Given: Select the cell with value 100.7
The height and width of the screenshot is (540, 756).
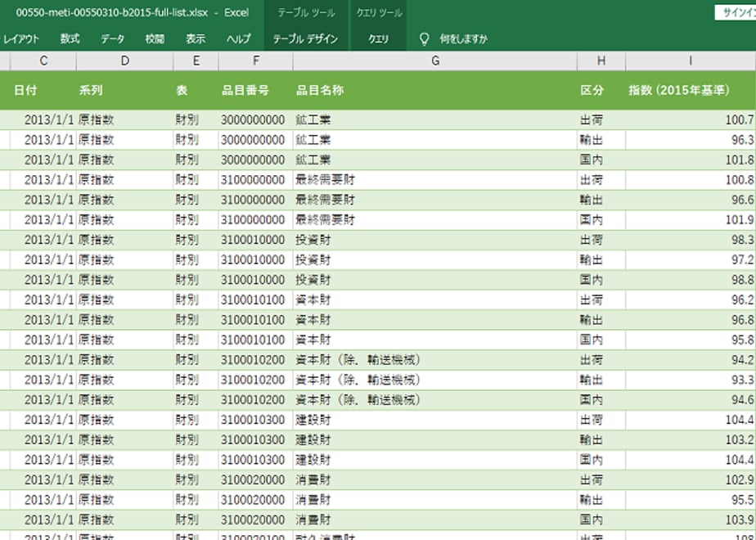Looking at the screenshot, I should (x=691, y=120).
